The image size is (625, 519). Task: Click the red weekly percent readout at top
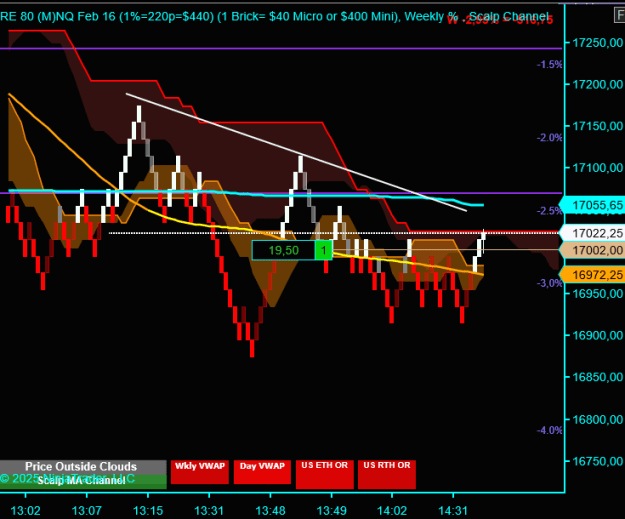click(500, 20)
